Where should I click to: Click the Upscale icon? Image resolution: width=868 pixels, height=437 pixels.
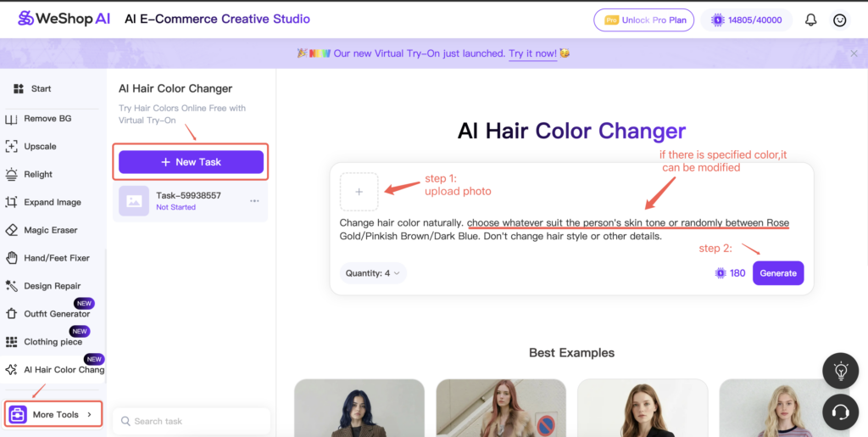tap(12, 146)
